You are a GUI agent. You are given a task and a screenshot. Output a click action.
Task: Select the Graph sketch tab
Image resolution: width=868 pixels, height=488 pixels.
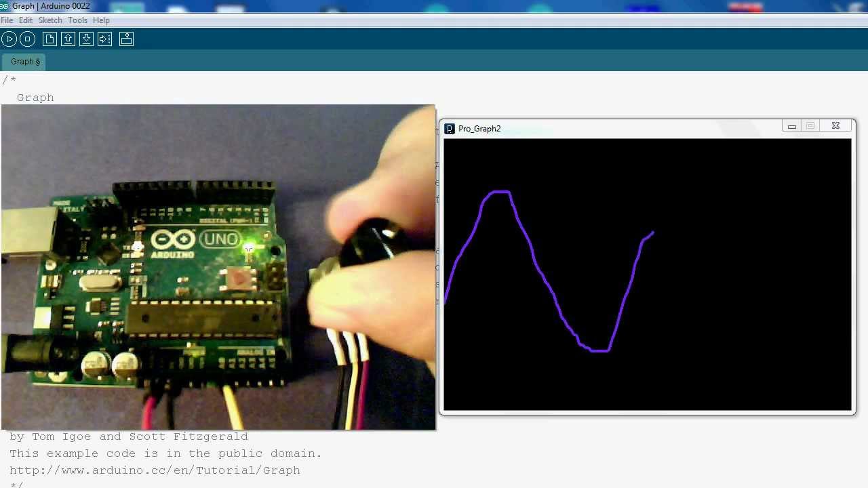pyautogui.click(x=25, y=62)
